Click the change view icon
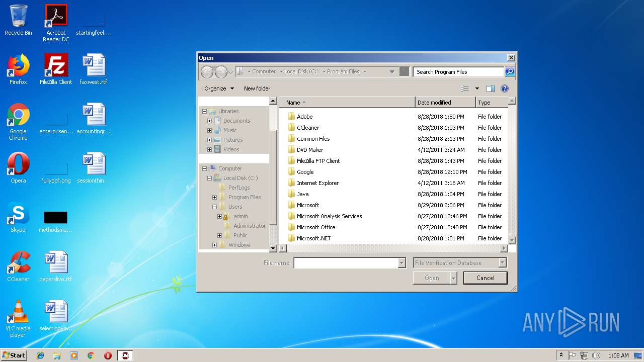 (465, 88)
